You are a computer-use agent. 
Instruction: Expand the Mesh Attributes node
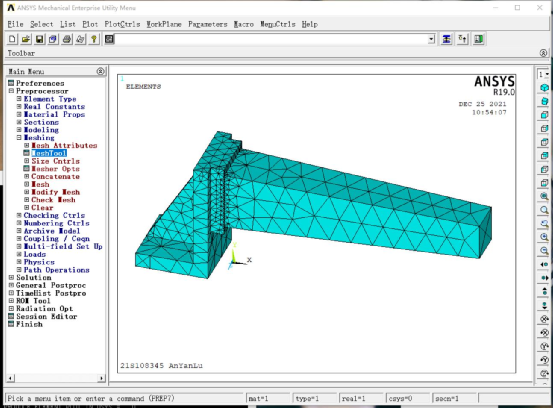click(x=26, y=145)
